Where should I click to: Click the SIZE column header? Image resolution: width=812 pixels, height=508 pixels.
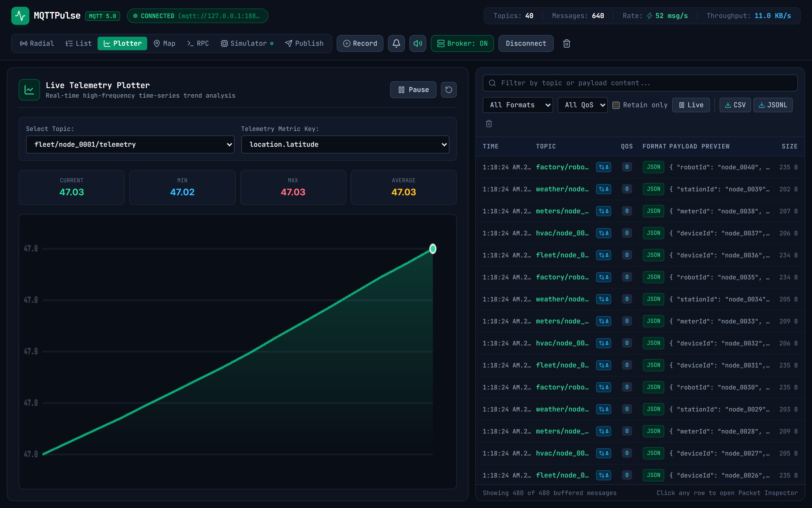pos(789,146)
